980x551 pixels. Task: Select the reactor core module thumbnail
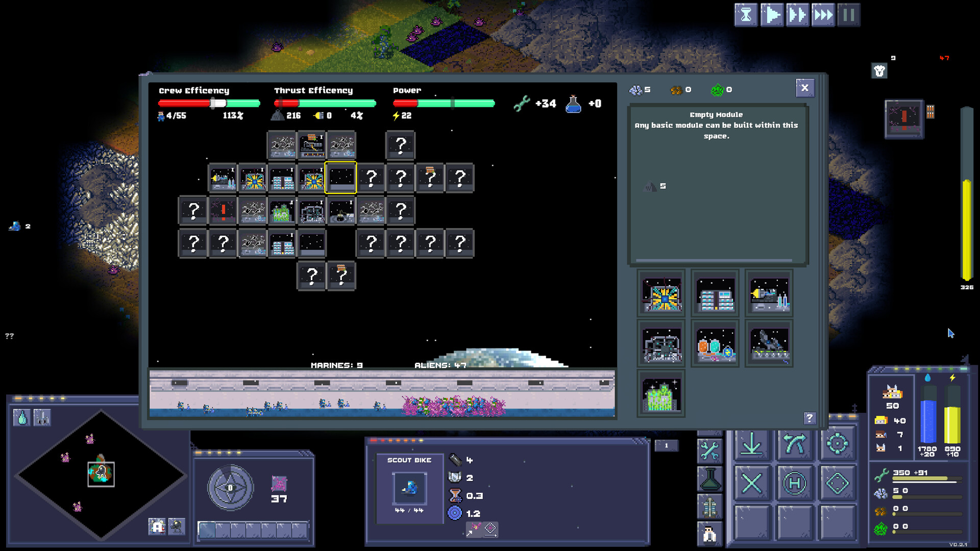coord(661,293)
